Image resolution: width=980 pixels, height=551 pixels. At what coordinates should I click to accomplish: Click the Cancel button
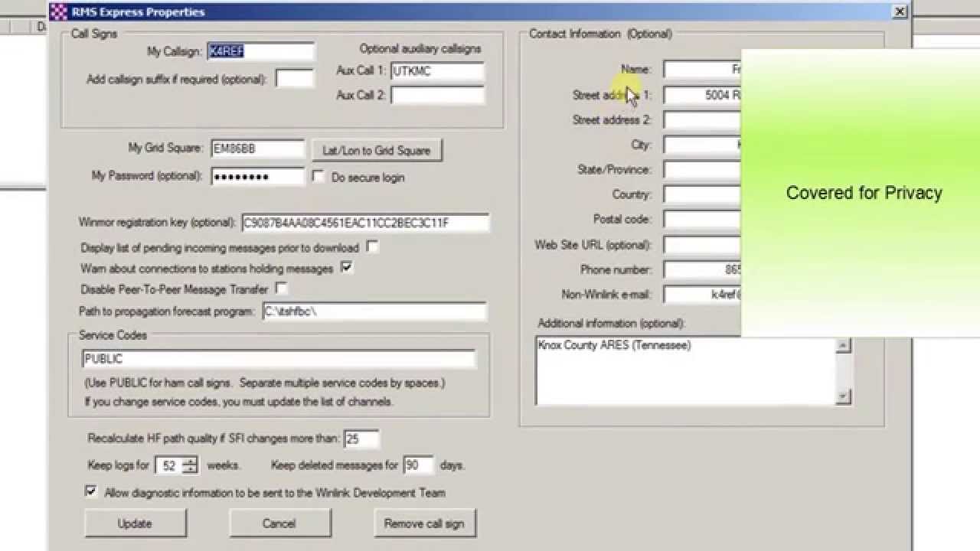[x=279, y=523]
